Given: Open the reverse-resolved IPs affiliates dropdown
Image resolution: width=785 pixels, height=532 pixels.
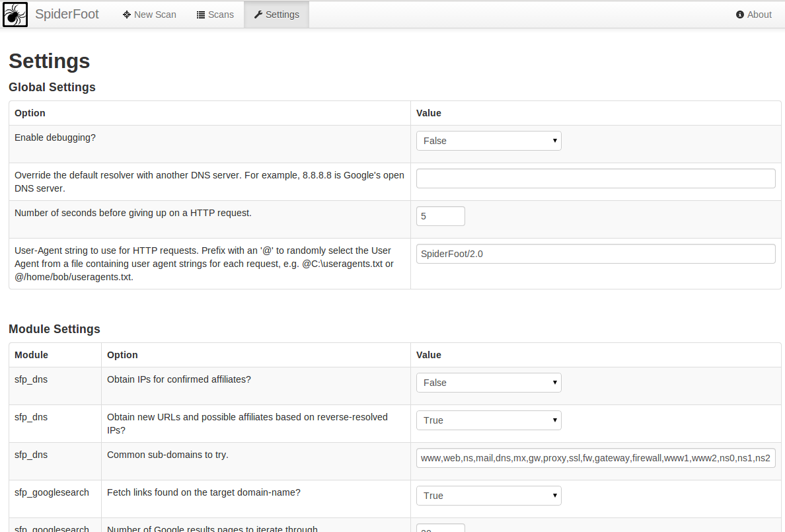Looking at the screenshot, I should 488,420.
